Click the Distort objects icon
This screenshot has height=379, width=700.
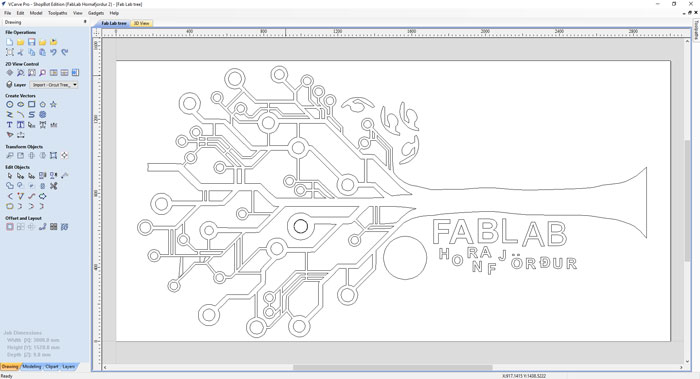[x=54, y=155]
